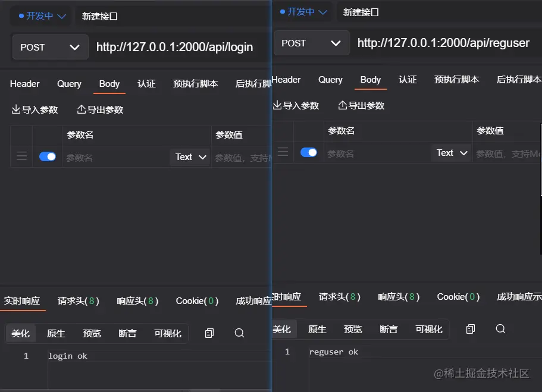
Task: Switch to the Header tab in the login panel
Action: point(24,84)
